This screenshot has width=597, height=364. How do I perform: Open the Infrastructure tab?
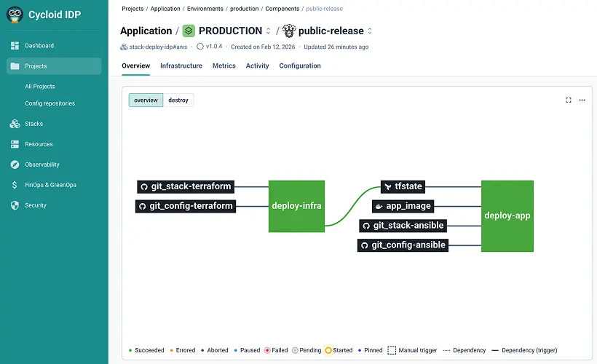181,66
